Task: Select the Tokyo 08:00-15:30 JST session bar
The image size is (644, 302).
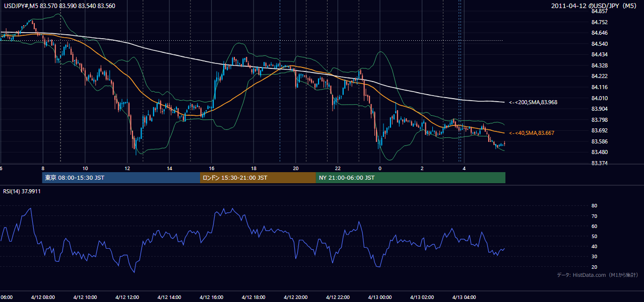Action: [121, 178]
